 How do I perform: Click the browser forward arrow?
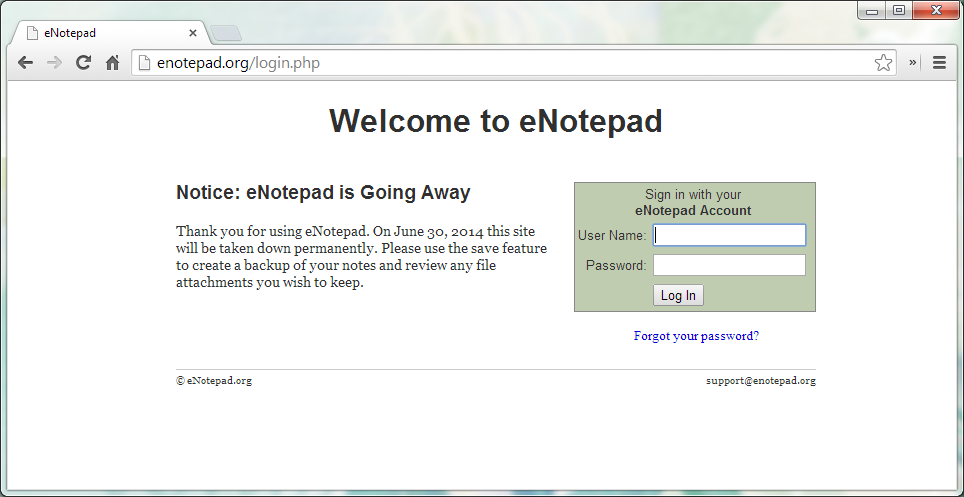click(54, 63)
